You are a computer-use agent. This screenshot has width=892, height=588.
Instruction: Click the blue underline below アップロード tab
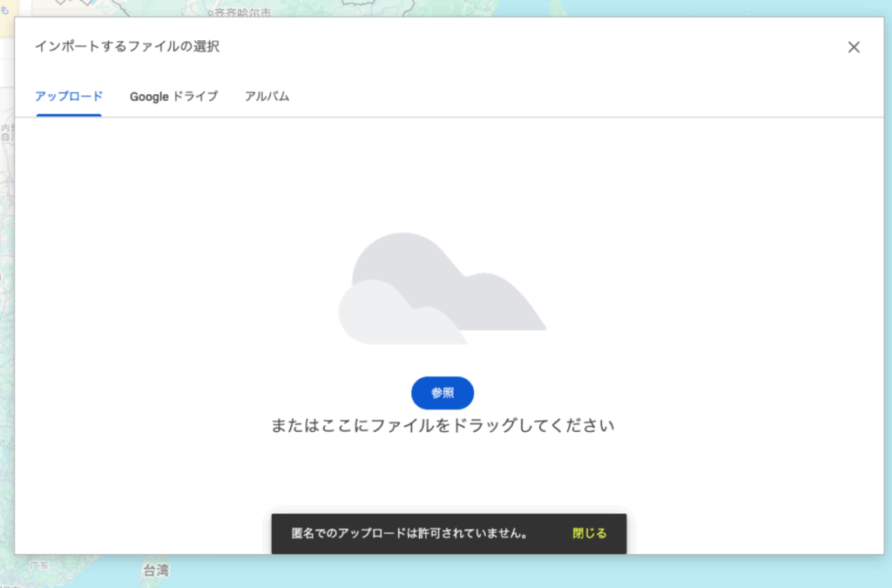click(69, 115)
